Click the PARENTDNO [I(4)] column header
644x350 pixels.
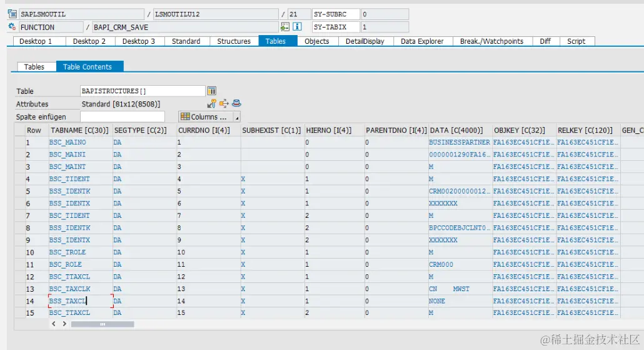tap(396, 130)
